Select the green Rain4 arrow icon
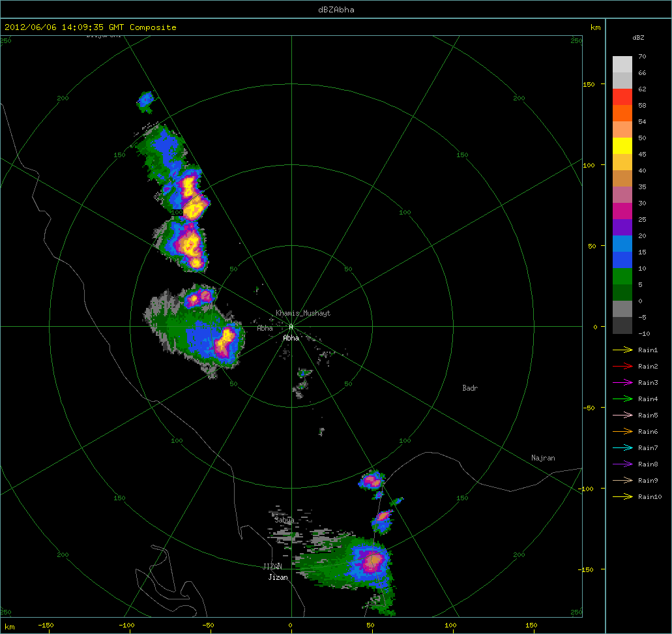Image resolution: width=672 pixels, height=634 pixels. point(623,399)
